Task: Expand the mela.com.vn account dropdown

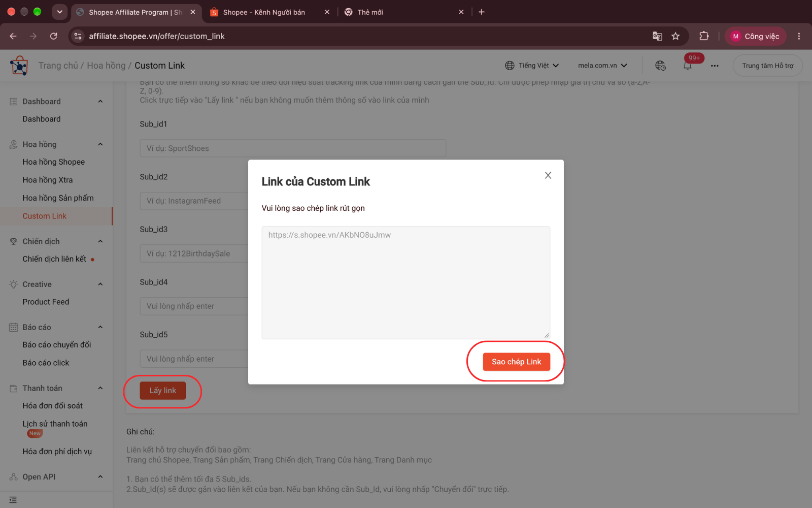Action: coord(602,66)
